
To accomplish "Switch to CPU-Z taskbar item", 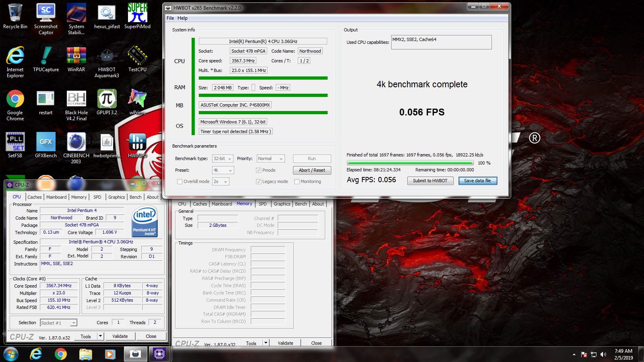I will tap(159, 354).
